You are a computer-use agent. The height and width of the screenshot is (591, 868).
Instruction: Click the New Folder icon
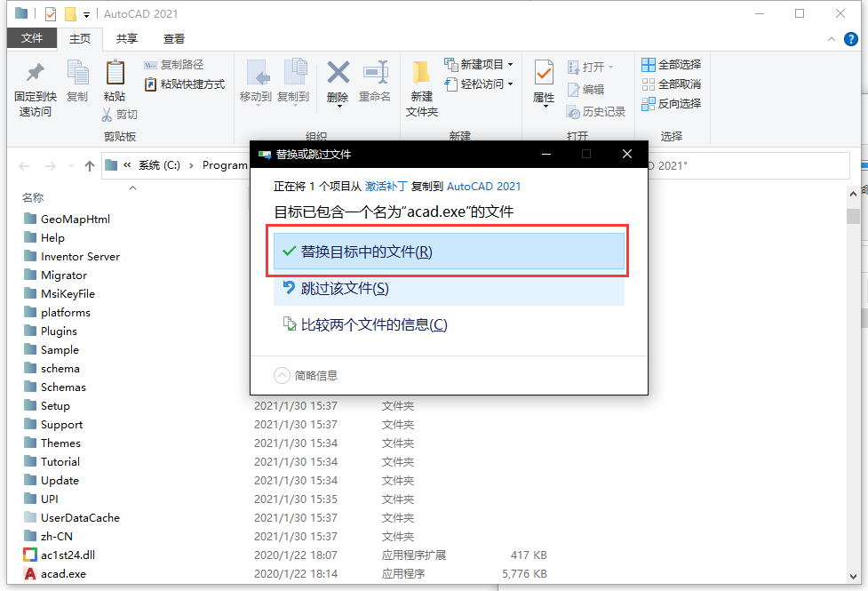421,74
